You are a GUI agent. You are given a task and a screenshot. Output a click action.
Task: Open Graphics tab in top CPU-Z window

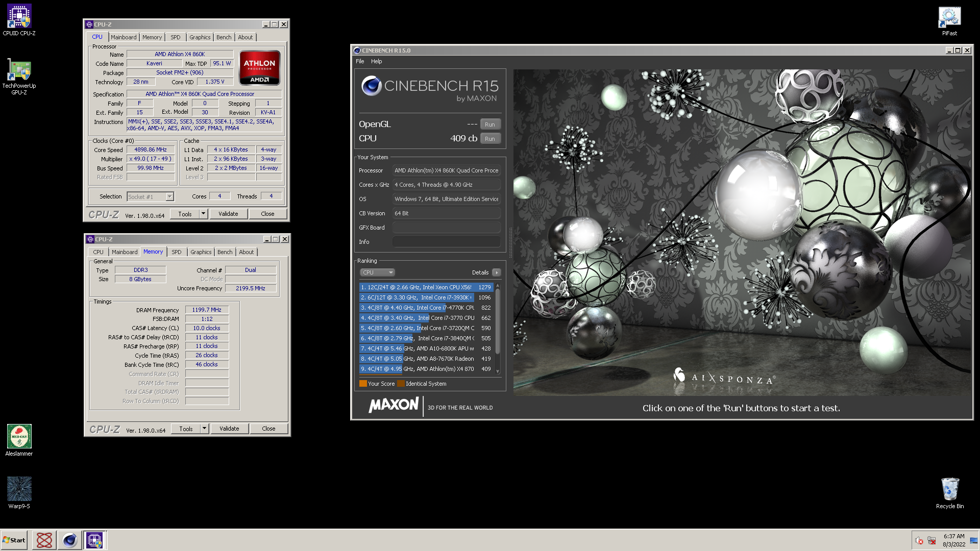point(200,37)
